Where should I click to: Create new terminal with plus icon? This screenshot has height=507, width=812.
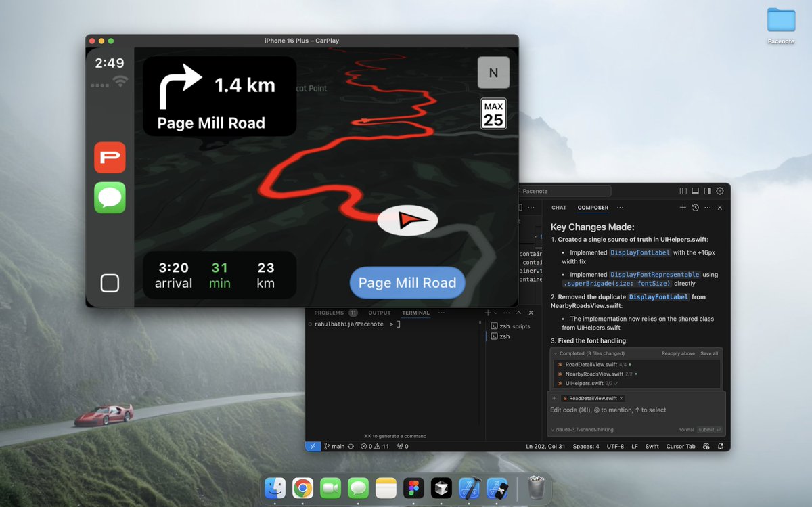[x=488, y=313]
